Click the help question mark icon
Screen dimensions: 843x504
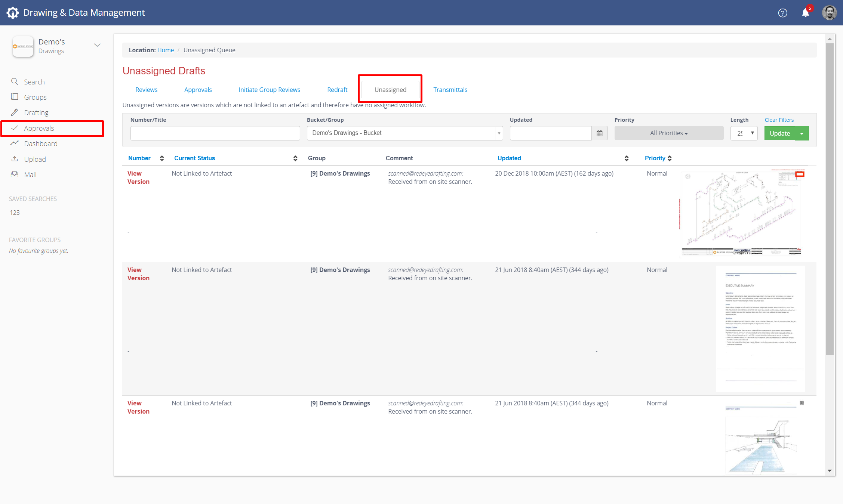coord(782,13)
